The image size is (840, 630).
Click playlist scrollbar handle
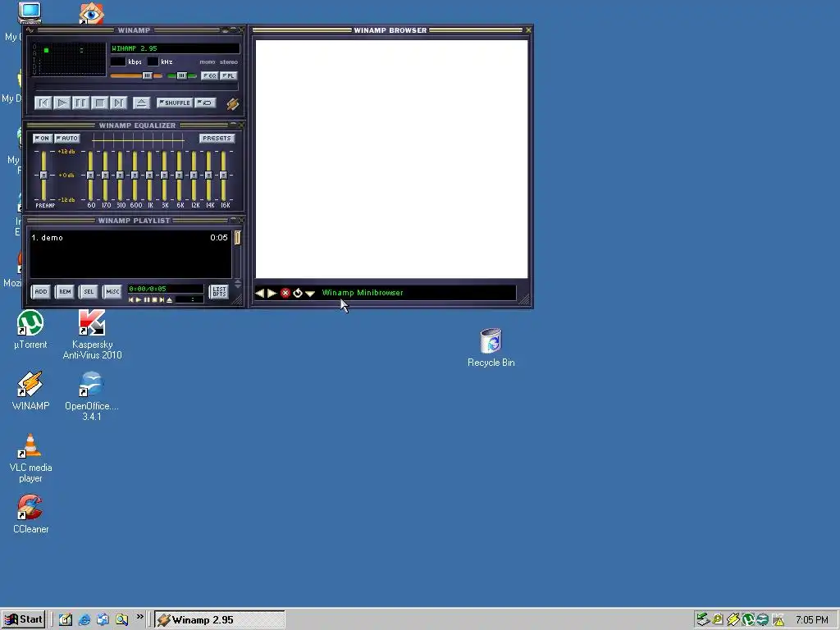point(237,237)
